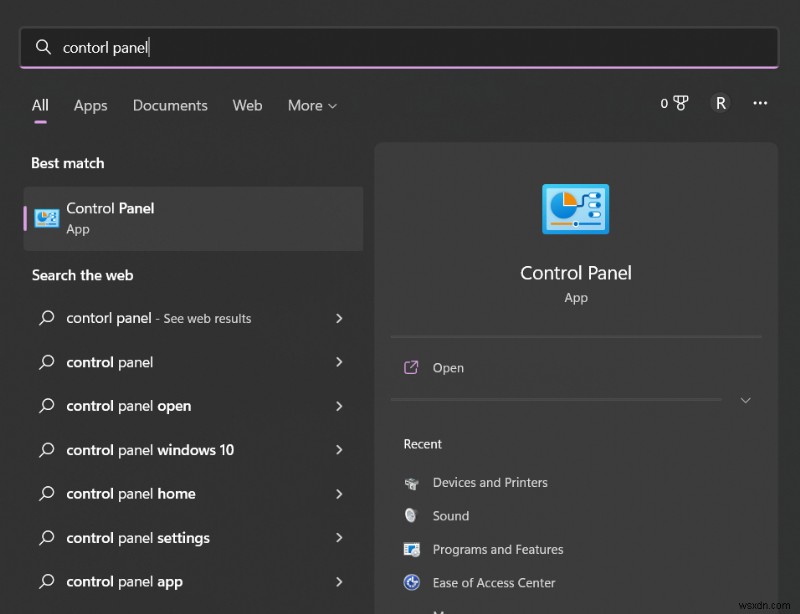Image resolution: width=800 pixels, height=614 pixels.
Task: Open Devices and Printers from Recent
Action: (x=490, y=482)
